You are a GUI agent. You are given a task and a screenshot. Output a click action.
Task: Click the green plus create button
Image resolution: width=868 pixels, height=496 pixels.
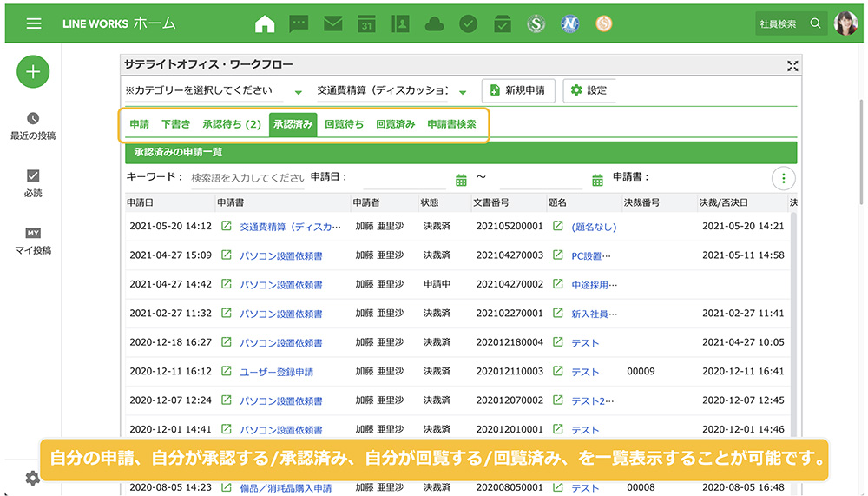pyautogui.click(x=33, y=72)
